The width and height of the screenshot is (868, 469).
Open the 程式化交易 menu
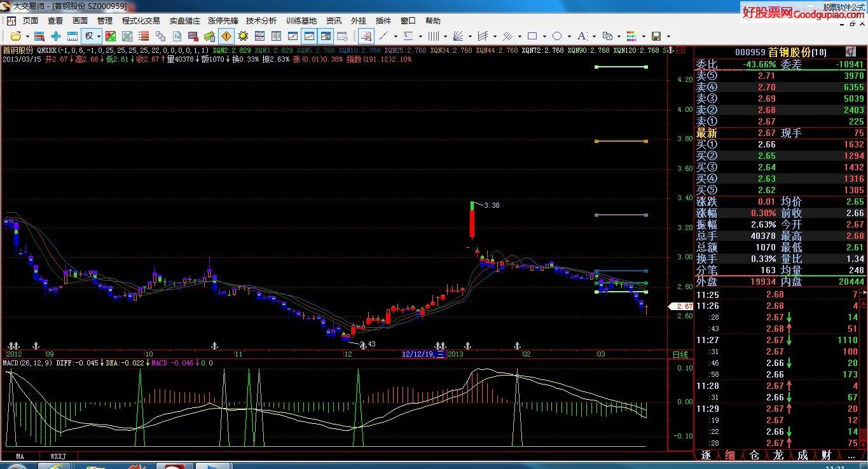coord(141,20)
